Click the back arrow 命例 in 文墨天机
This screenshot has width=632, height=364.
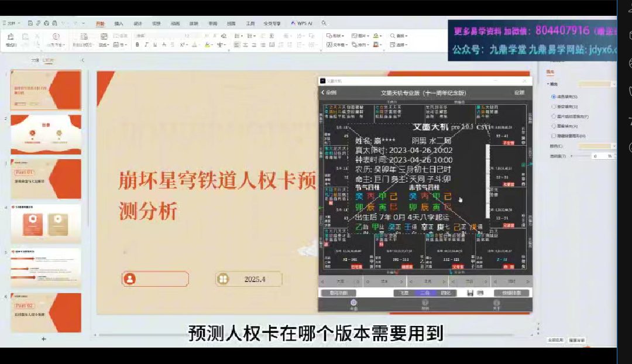coord(328,92)
